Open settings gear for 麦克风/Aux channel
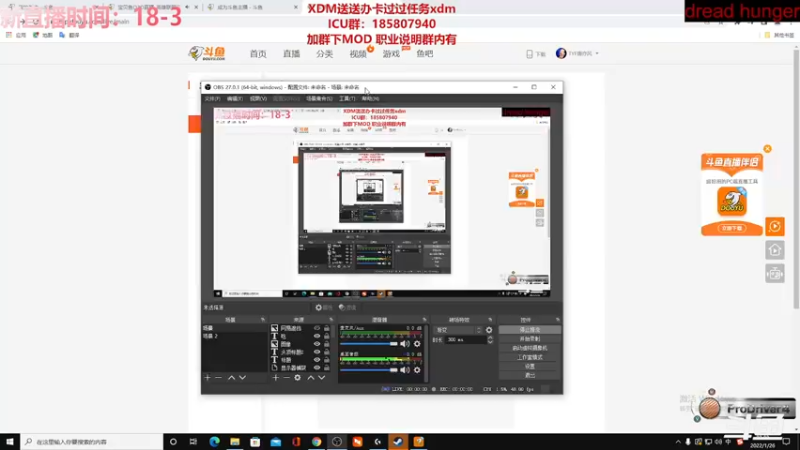Screen dimensions: 800x450 point(417,344)
